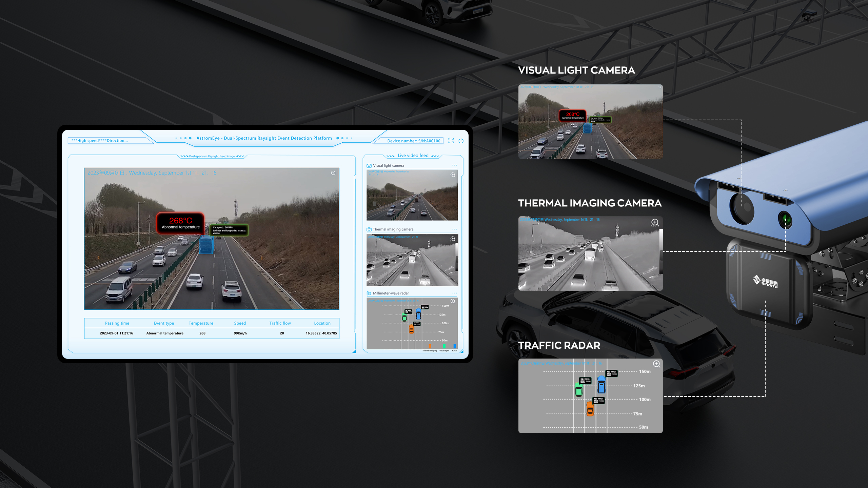Click orange Thermal imaging legend swatch in radar
The height and width of the screenshot is (488, 868).
tap(430, 346)
